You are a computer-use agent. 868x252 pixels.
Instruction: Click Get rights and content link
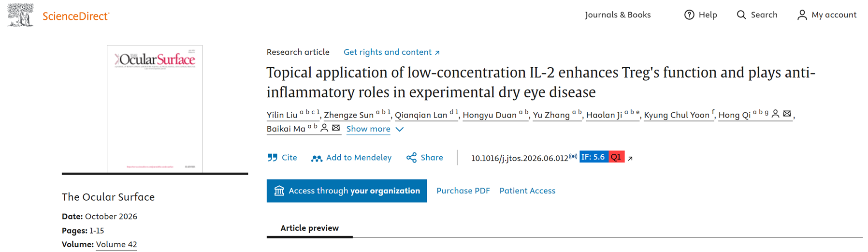[x=391, y=52]
